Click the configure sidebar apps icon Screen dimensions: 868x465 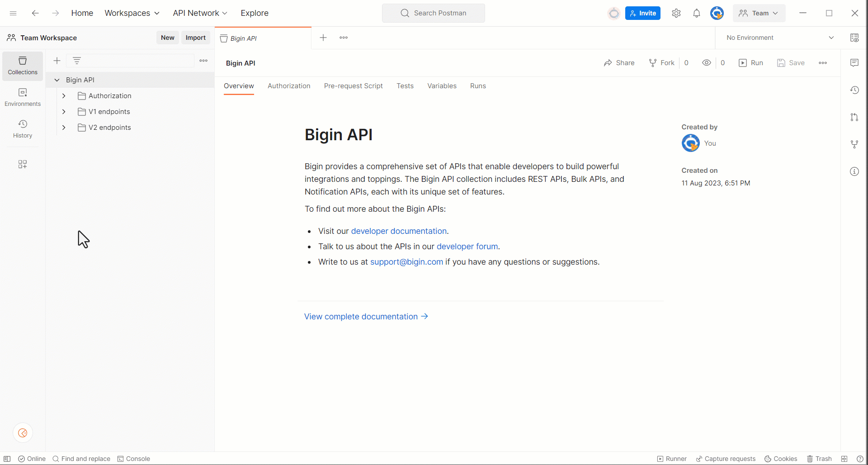(x=23, y=164)
